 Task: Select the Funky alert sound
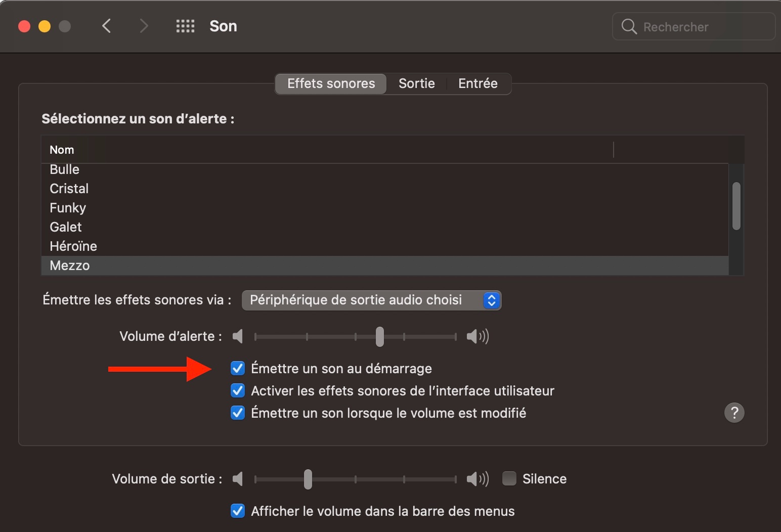tap(68, 208)
